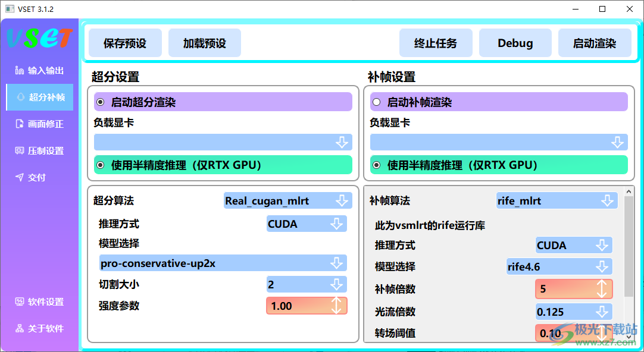Click the 补帧倍数 spinner arrows
This screenshot has height=352, width=644.
[602, 289]
